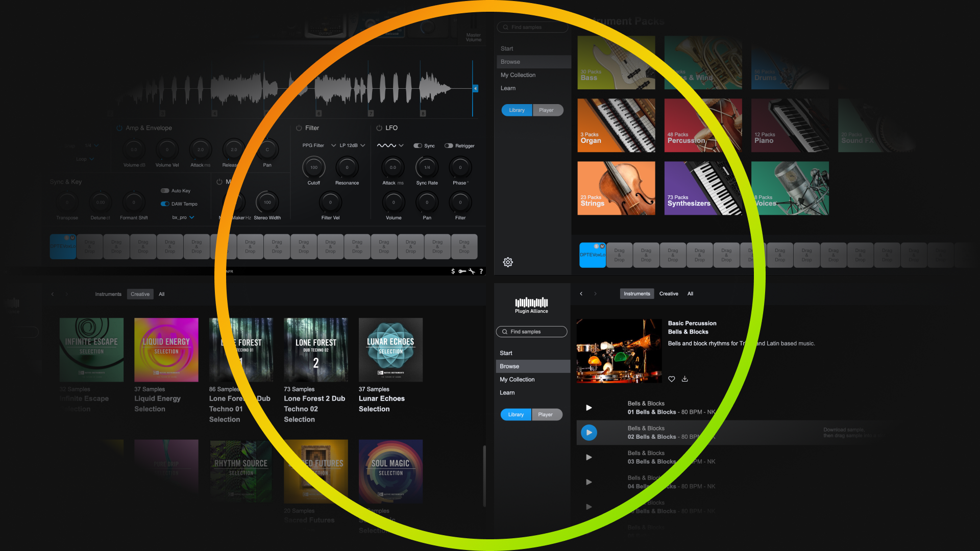Open settings with the gear icon

(x=508, y=262)
